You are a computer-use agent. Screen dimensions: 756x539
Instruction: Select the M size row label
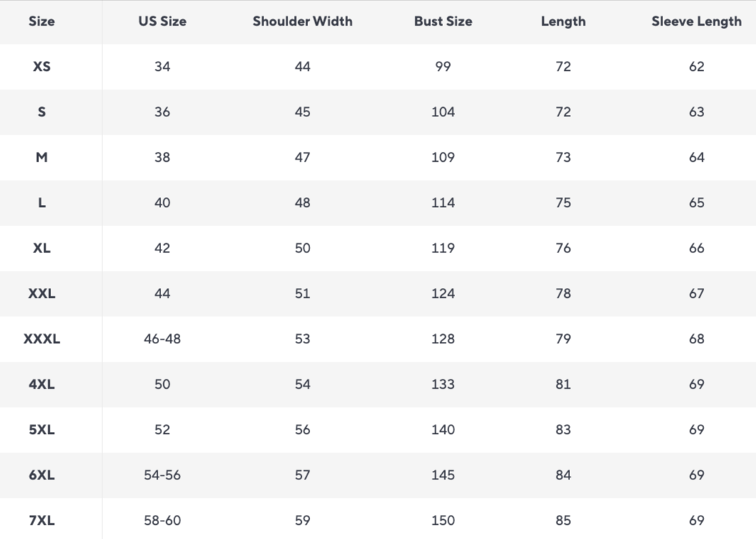[x=41, y=157]
